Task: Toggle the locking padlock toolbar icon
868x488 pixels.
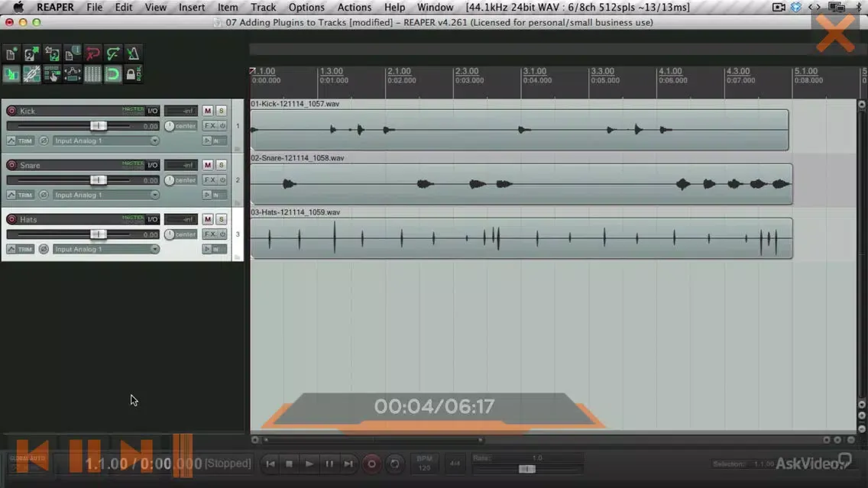Action: [x=133, y=73]
